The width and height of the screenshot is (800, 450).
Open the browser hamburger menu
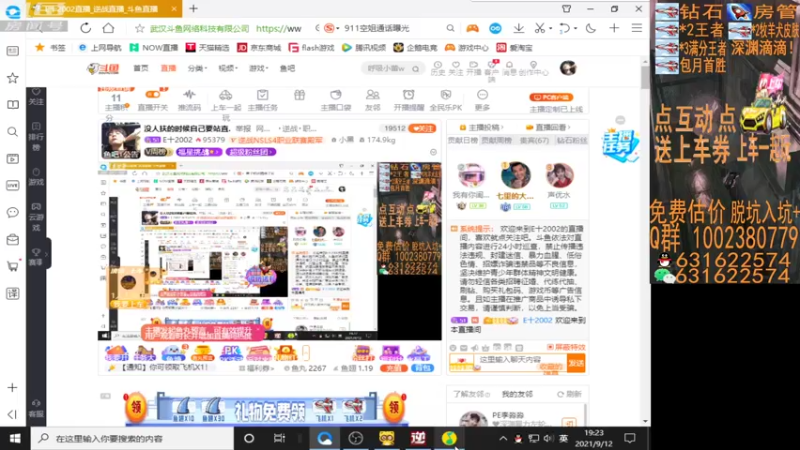(637, 29)
